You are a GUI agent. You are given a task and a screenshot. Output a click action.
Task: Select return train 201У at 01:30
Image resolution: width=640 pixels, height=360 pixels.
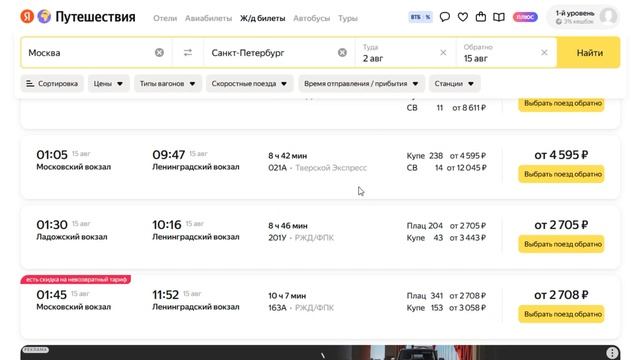(x=561, y=244)
